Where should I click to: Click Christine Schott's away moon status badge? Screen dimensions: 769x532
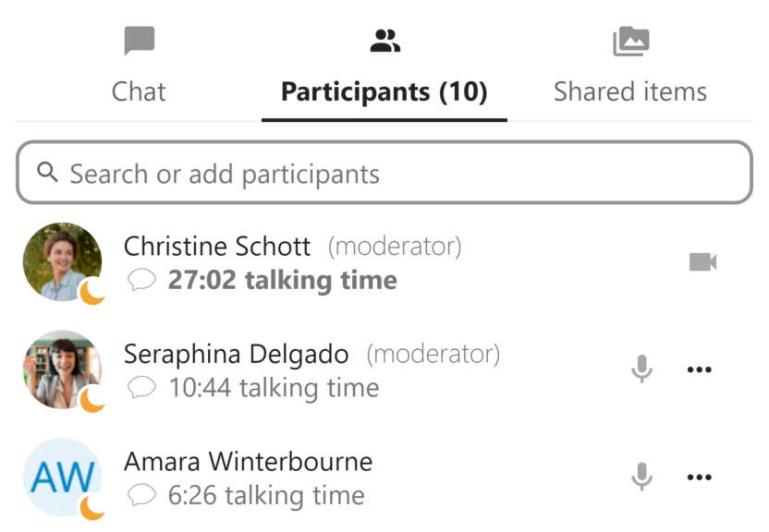pyautogui.click(x=92, y=293)
